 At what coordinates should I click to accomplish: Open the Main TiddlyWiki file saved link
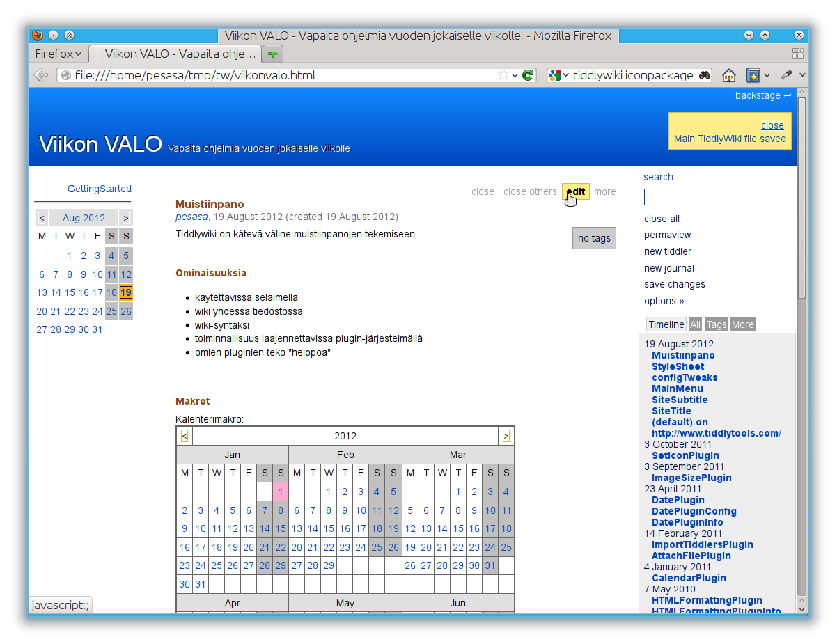(730, 139)
